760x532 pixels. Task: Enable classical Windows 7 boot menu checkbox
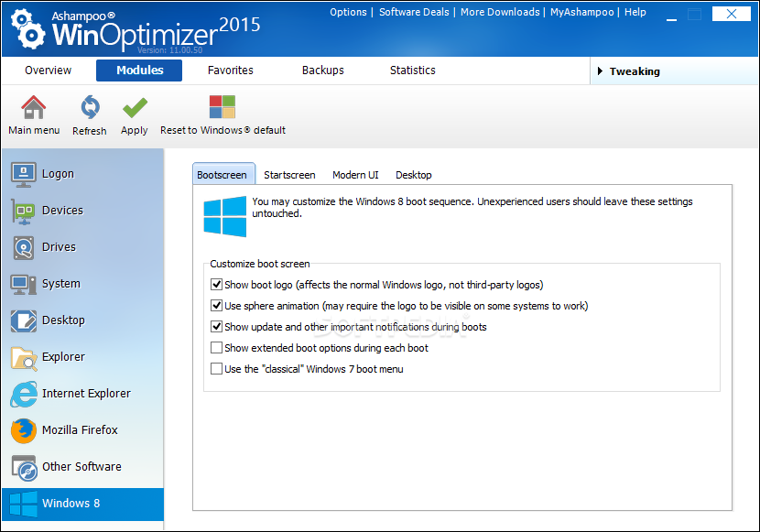click(216, 369)
